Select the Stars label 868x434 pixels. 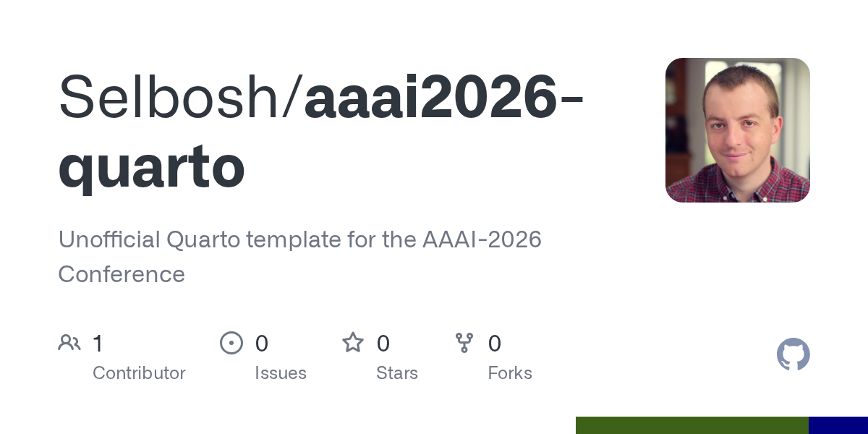coord(397,373)
